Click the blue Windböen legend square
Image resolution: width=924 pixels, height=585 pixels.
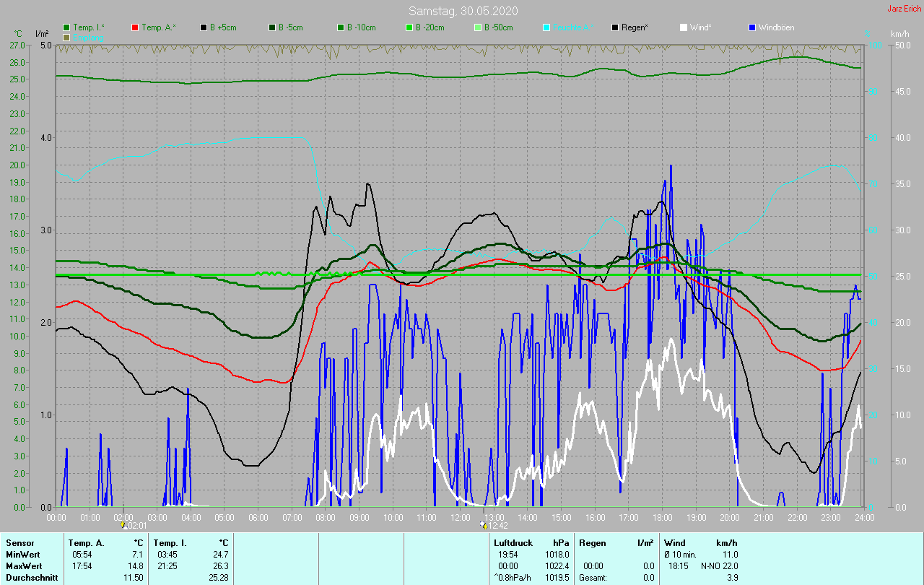pos(752,27)
